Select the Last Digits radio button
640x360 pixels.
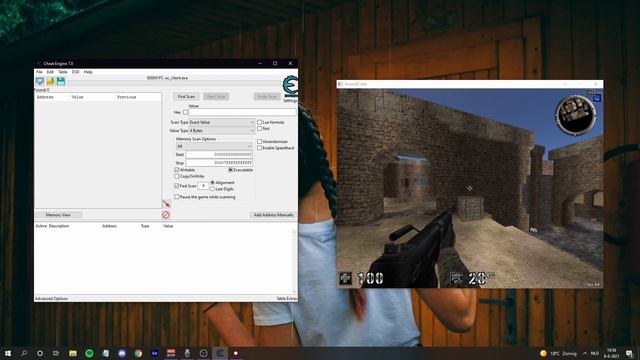click(212, 189)
